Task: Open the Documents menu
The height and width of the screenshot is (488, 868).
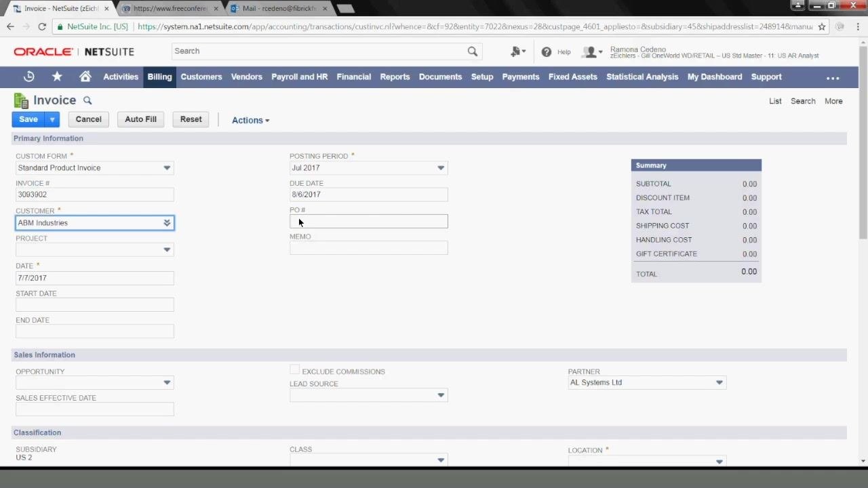Action: 440,77
